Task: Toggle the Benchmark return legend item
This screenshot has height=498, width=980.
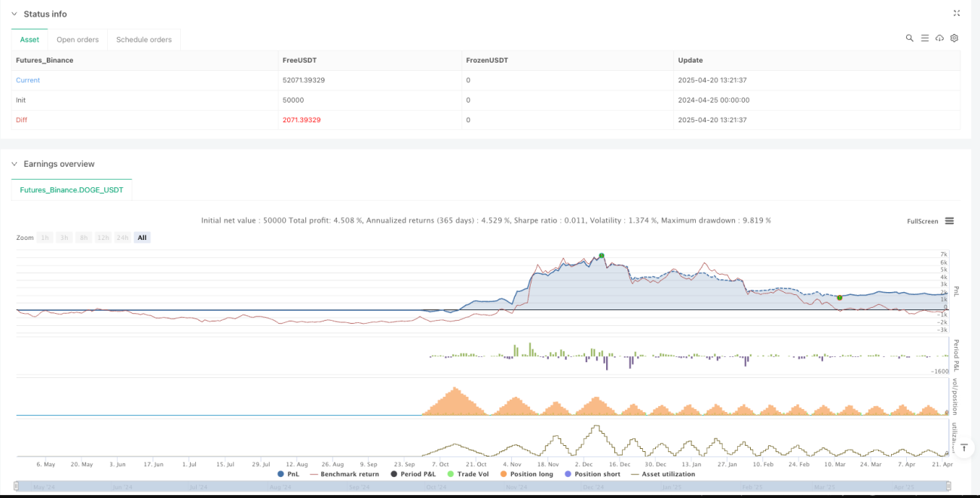Action: (x=344, y=474)
